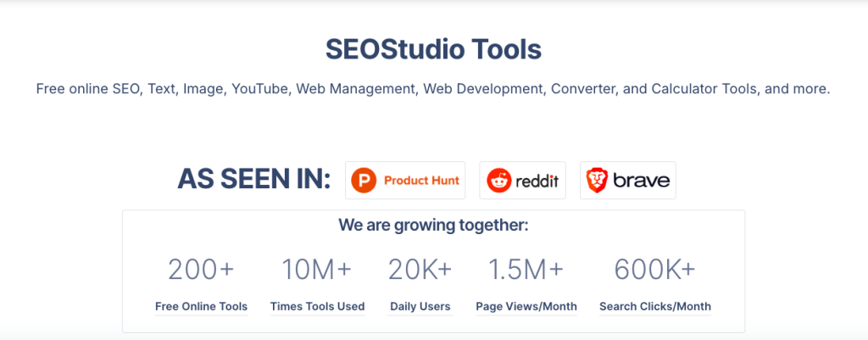The image size is (868, 340).
Task: Select the SEOStudio Tools heading
Action: click(x=433, y=50)
